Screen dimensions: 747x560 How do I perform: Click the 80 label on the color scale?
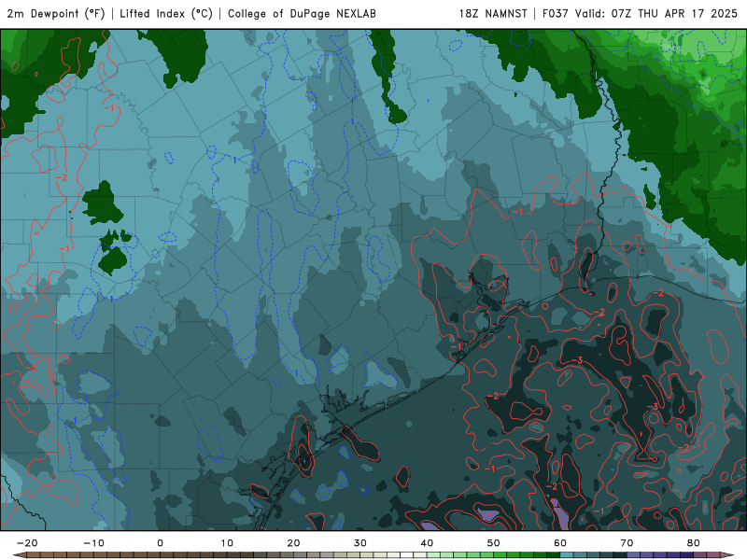[x=694, y=543]
